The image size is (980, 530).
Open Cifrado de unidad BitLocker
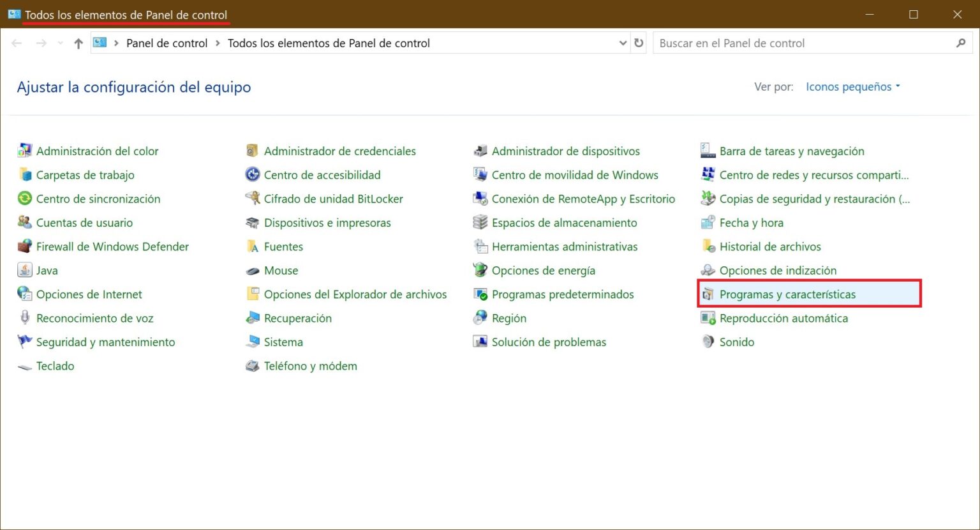point(333,199)
